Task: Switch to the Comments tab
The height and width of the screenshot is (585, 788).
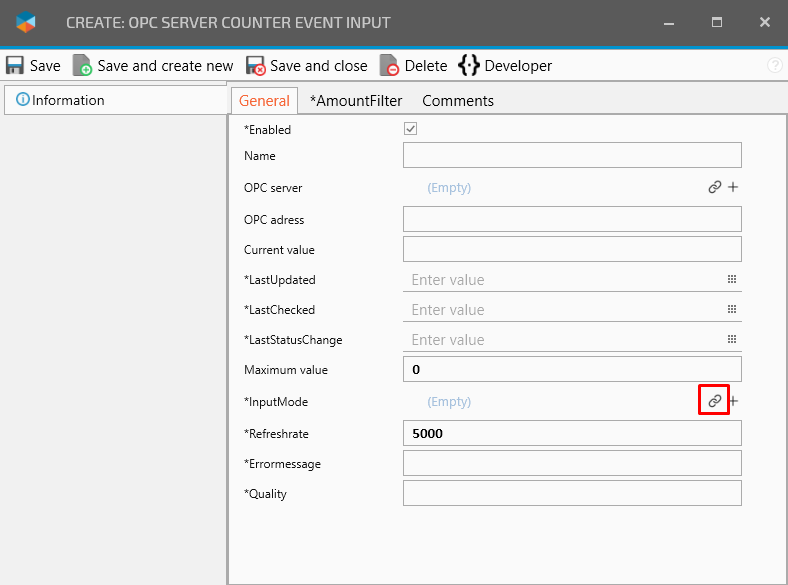Action: (x=458, y=101)
